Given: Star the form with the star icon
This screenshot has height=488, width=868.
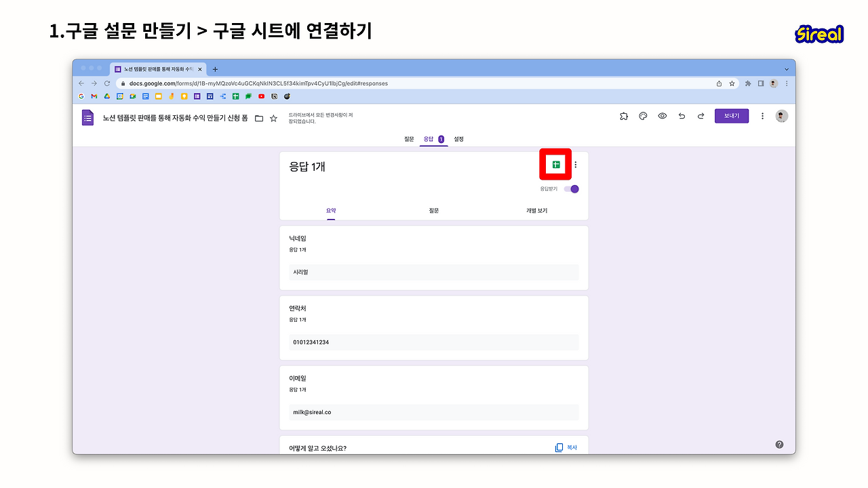Looking at the screenshot, I should pyautogui.click(x=273, y=119).
